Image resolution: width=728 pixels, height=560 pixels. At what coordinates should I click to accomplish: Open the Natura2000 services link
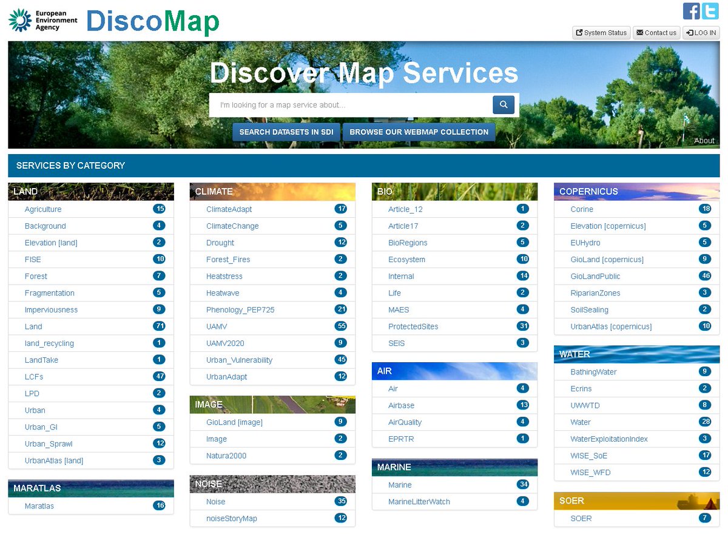click(226, 456)
